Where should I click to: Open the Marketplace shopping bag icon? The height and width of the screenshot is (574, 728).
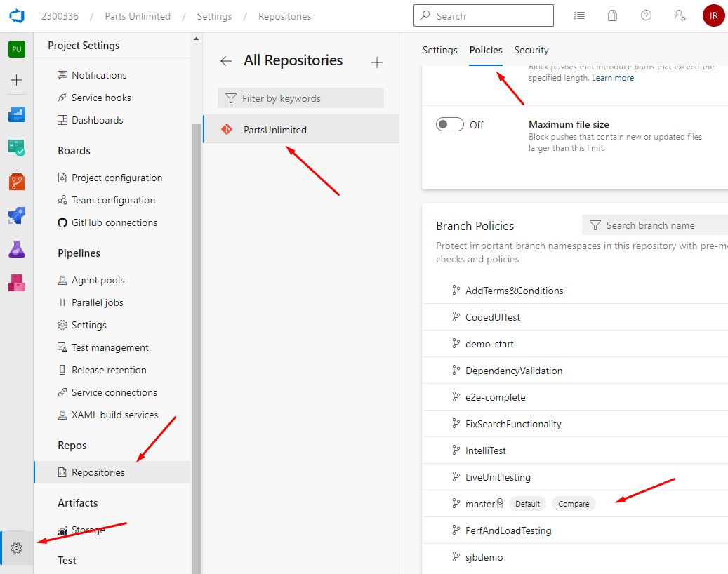[612, 15]
